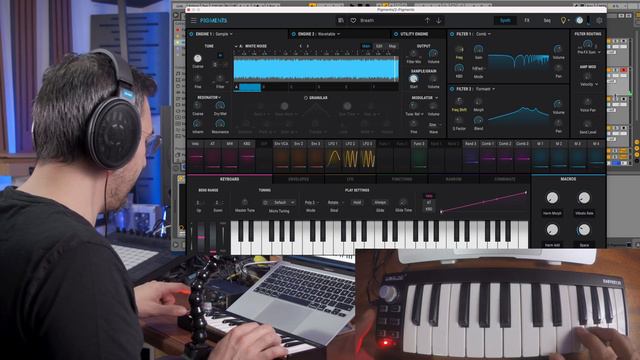The width and height of the screenshot is (640, 360).
Task: Open Engine 2 Wavetable type dropdown
Action: point(329,34)
